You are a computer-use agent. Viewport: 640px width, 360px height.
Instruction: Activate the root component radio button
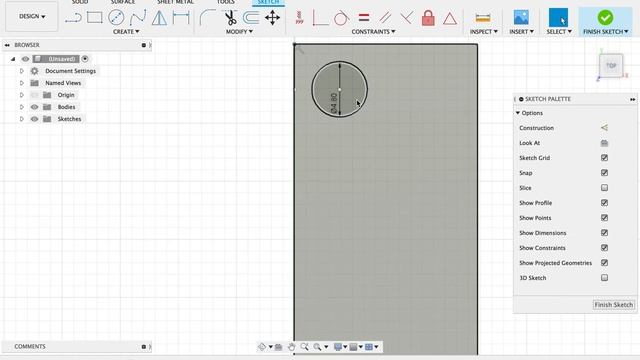coord(85,59)
